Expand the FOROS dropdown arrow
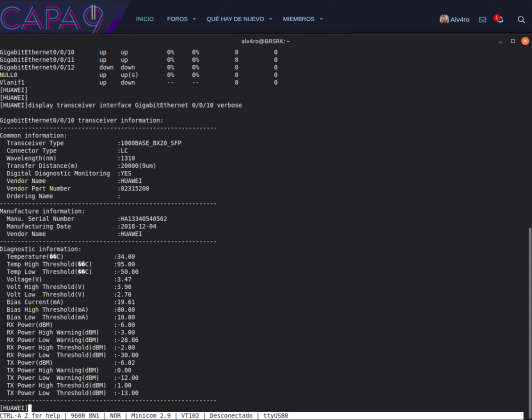 [194, 19]
